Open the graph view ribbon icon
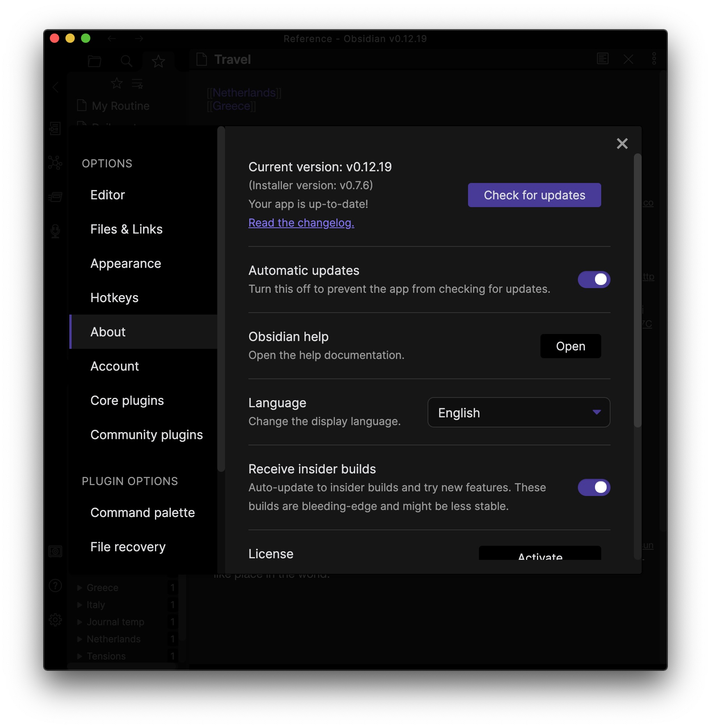This screenshot has height=728, width=711. click(55, 162)
